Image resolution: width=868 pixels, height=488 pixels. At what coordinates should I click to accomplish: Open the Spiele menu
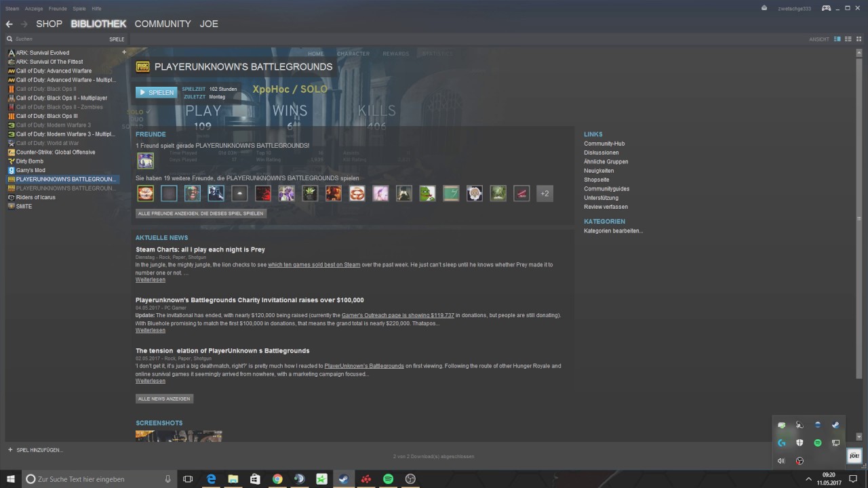[x=79, y=9]
